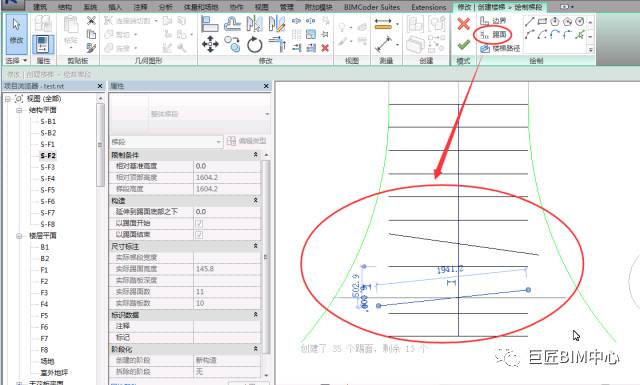Open the BIMCoder Suites tab

372,7
